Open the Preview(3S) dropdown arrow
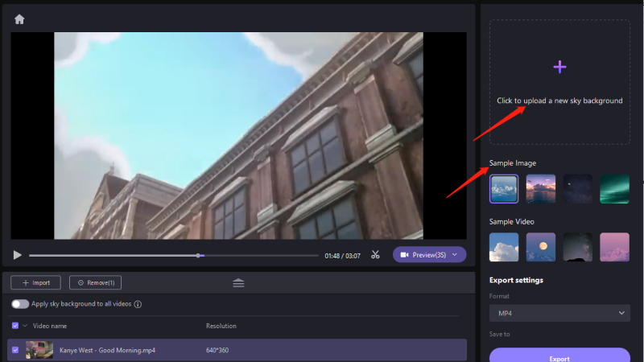644x362 pixels. point(456,255)
